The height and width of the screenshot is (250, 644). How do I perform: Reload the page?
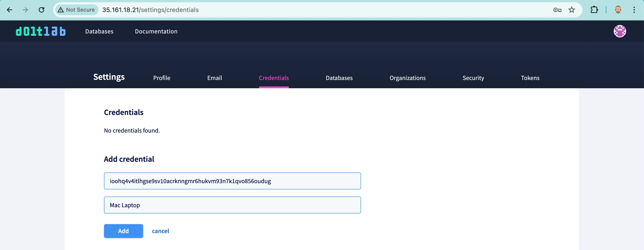(42, 10)
